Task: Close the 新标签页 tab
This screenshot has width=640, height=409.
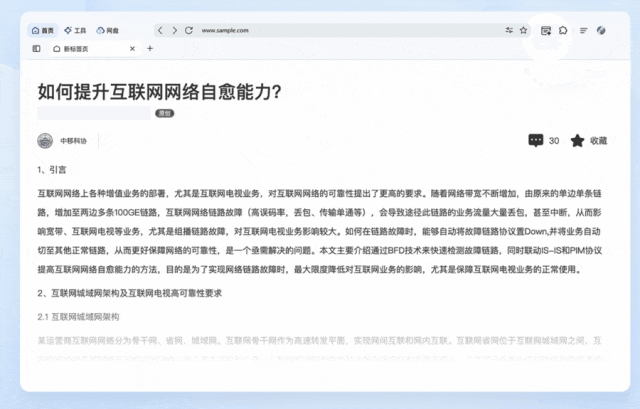Action: coord(132,49)
